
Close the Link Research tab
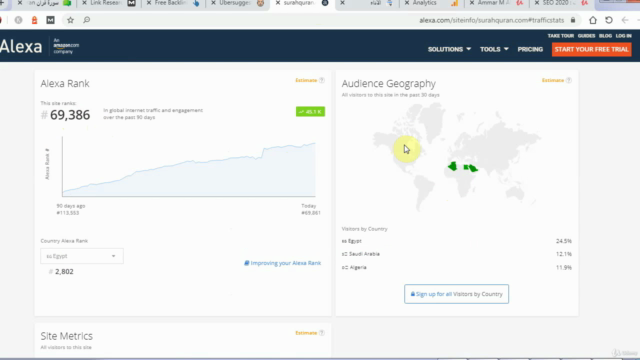point(84,3)
